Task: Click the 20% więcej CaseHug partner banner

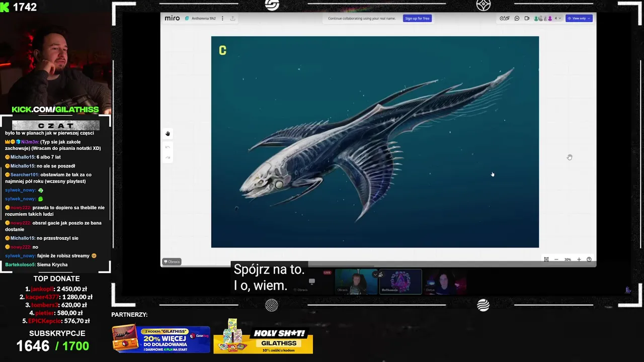Action: click(x=161, y=339)
